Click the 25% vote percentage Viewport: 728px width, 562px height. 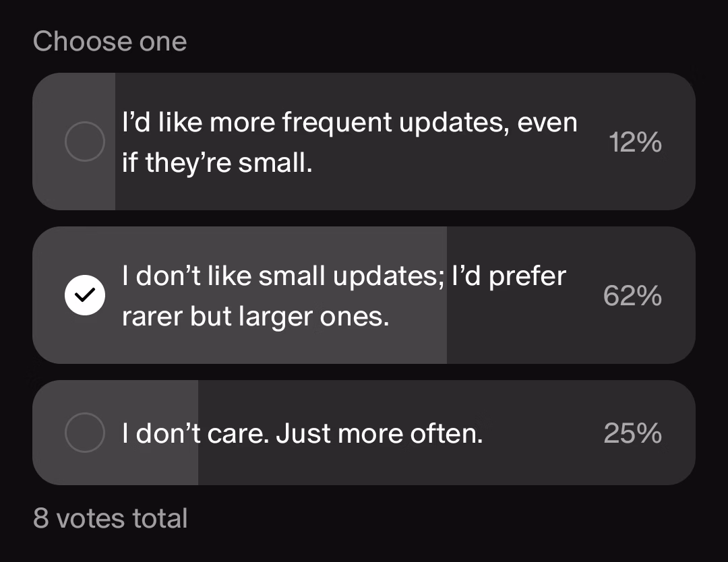pyautogui.click(x=632, y=433)
